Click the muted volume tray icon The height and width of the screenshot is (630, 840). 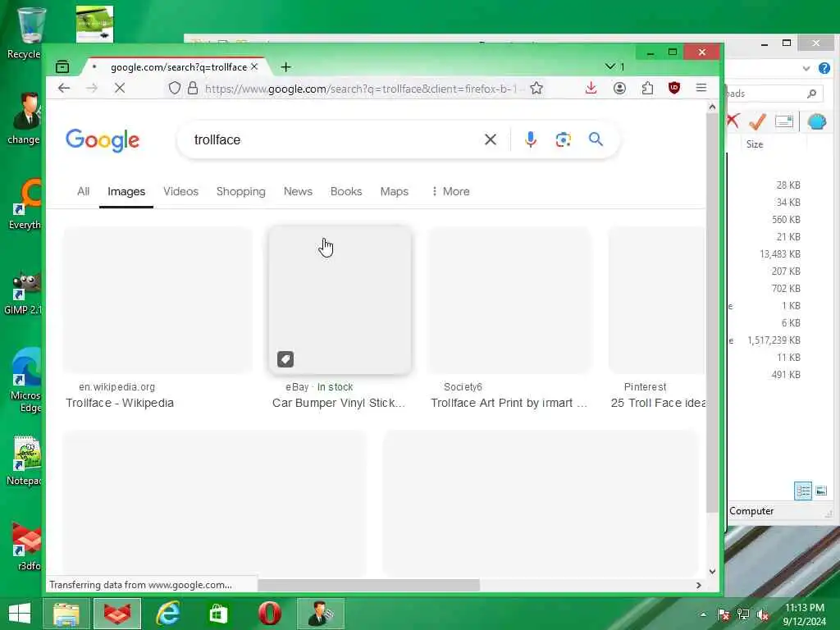[763, 614]
